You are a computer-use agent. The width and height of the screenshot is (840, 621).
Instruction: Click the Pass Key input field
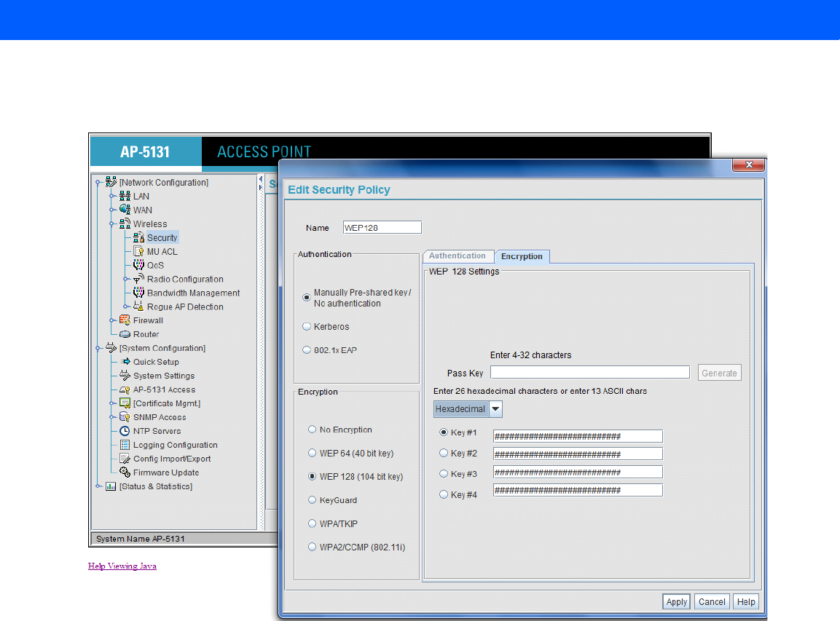(x=590, y=373)
